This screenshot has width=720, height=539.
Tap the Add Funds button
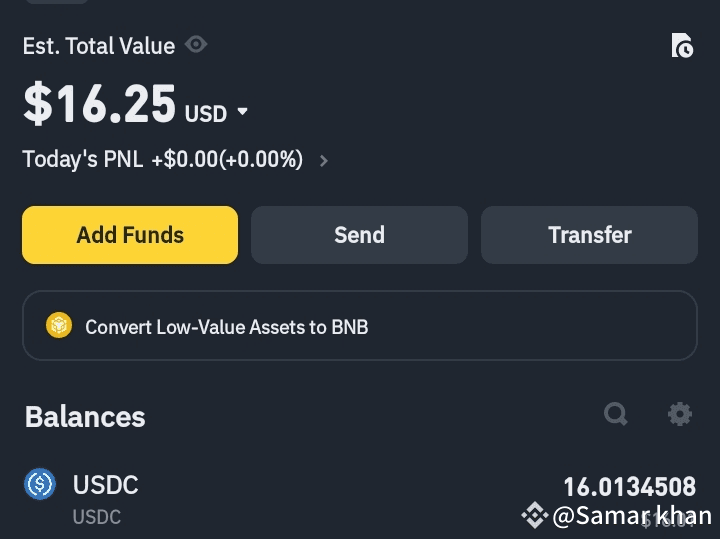[130, 235]
